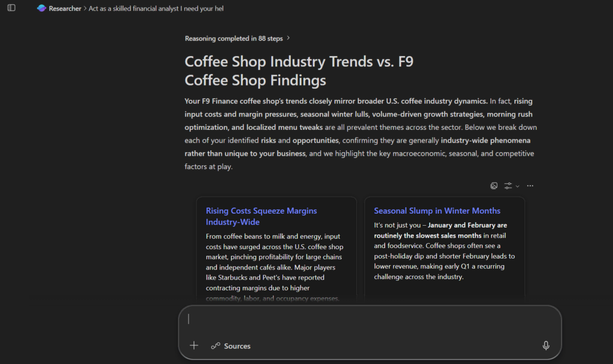Open the 'Act as a skilled financial analyst' conversation title
The height and width of the screenshot is (364, 613).
pyautogui.click(x=156, y=8)
